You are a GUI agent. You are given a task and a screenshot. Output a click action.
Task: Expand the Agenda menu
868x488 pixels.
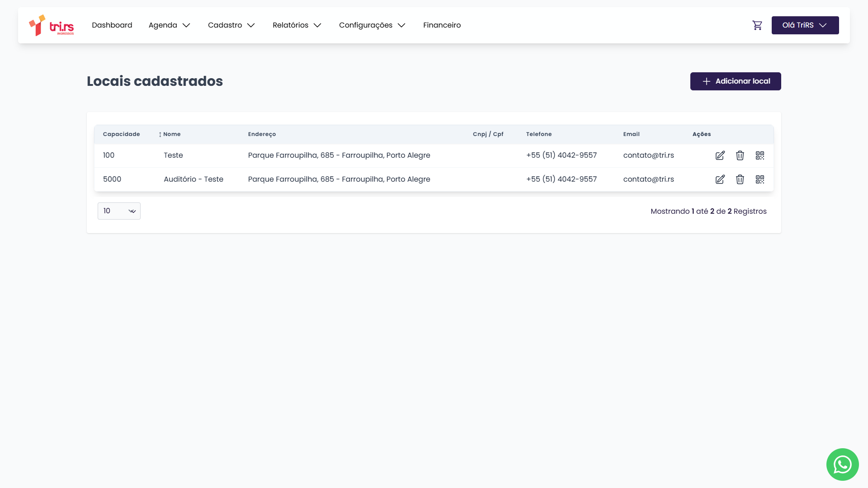(170, 25)
